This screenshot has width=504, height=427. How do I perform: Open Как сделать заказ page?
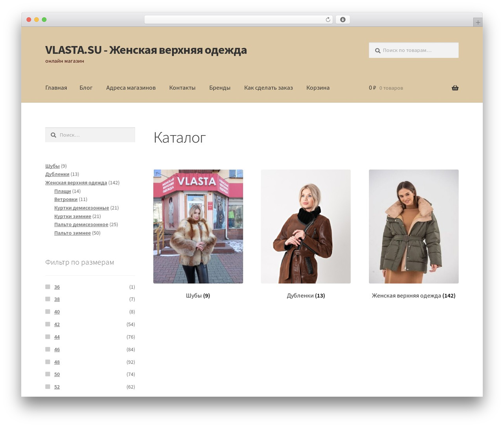[269, 88]
